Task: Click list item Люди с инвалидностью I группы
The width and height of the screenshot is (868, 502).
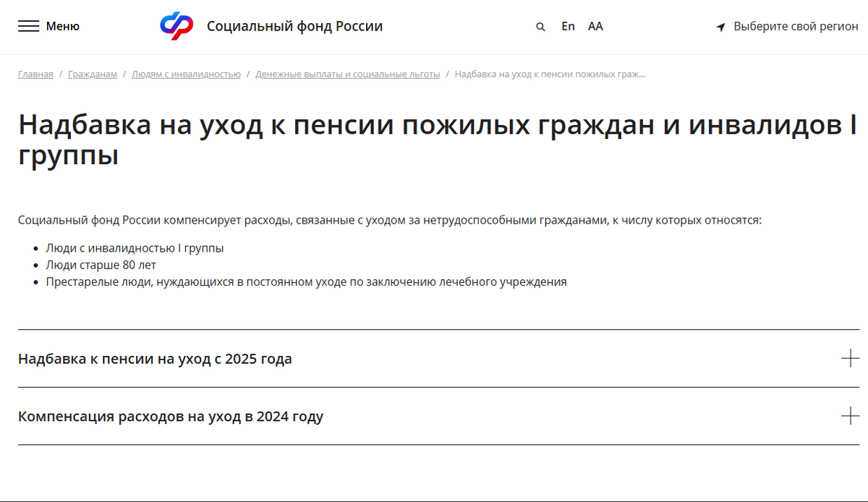Action: point(135,248)
